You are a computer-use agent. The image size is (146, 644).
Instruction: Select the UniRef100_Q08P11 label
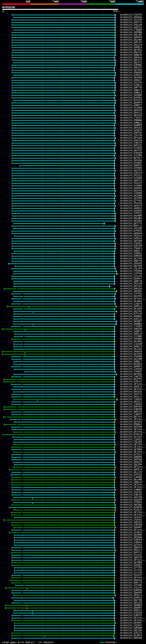(x=131, y=597)
